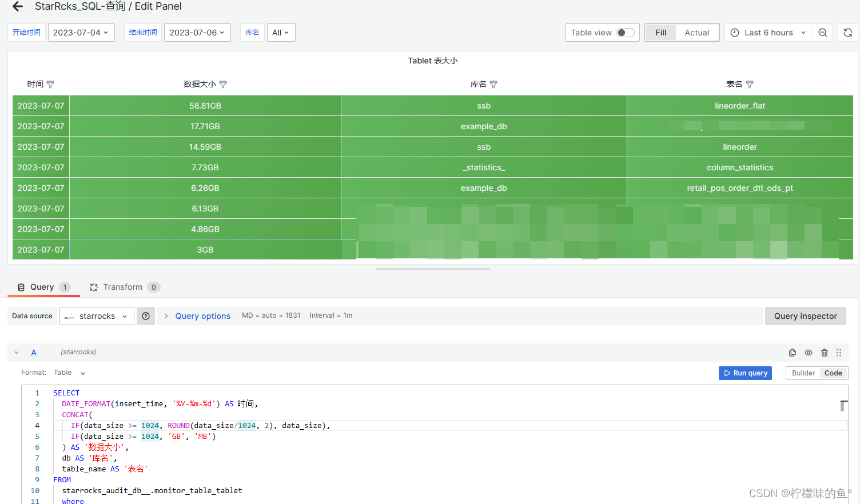This screenshot has height=504, width=860.
Task: Duplicate query A using the copy icon
Action: tap(793, 353)
